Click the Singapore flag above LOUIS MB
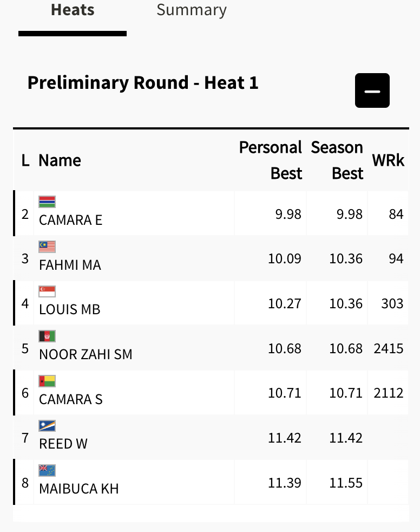This screenshot has width=420, height=532. tap(47, 291)
